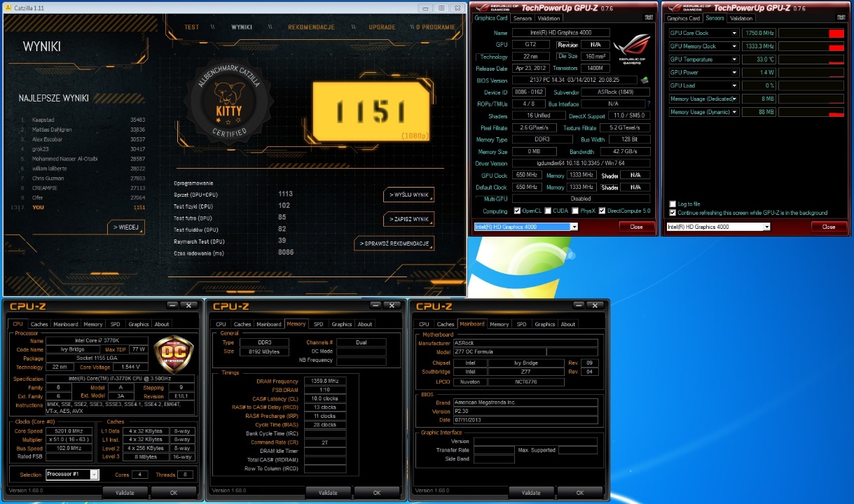Open the GPU Core Clock sensor dropdown
Image resolution: width=854 pixels, height=504 pixels.
click(734, 33)
